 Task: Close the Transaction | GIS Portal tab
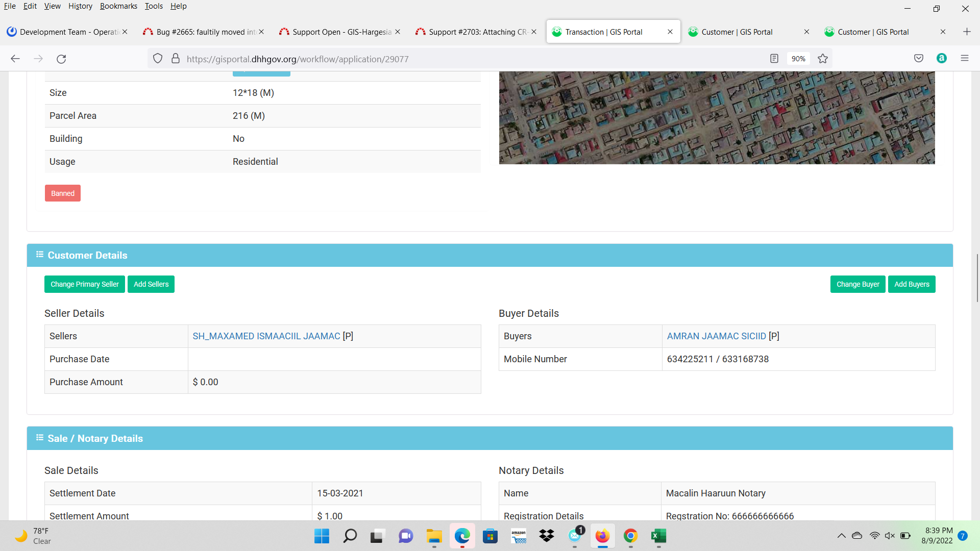click(670, 32)
